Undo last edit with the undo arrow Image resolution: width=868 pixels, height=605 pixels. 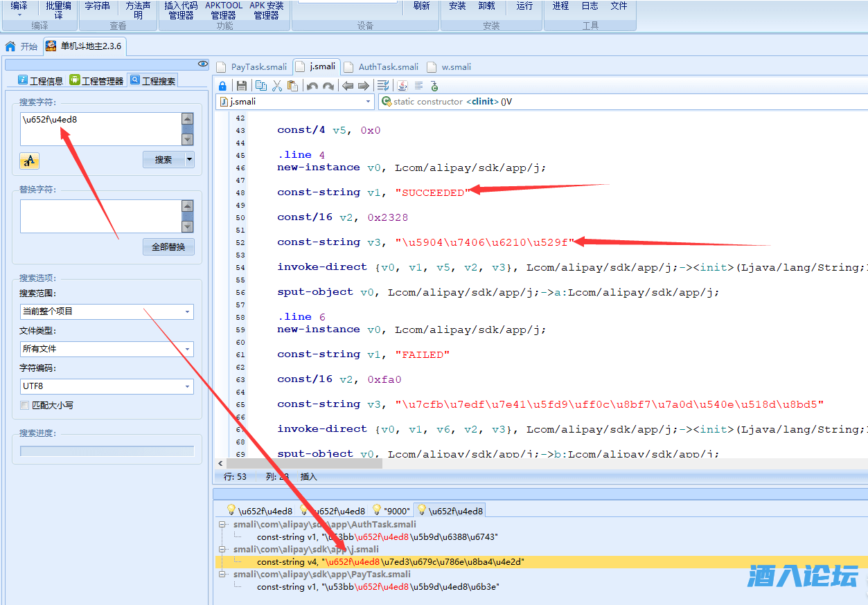click(x=312, y=86)
